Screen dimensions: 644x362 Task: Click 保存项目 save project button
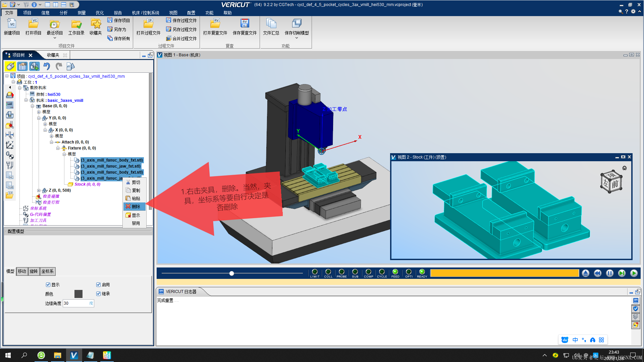point(118,20)
